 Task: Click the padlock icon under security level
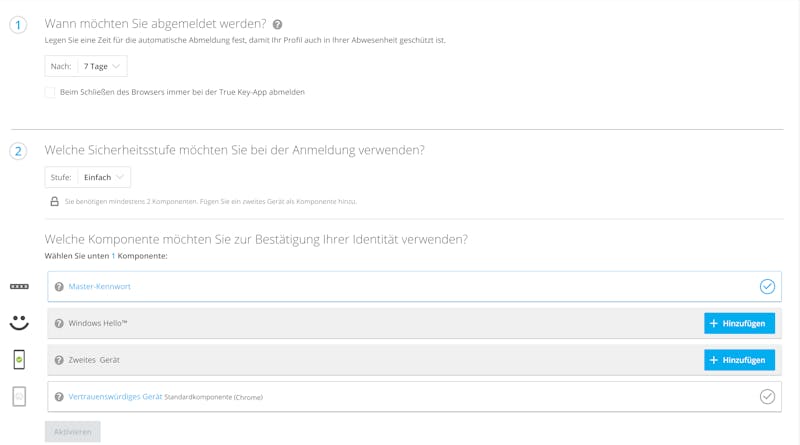pos(55,201)
